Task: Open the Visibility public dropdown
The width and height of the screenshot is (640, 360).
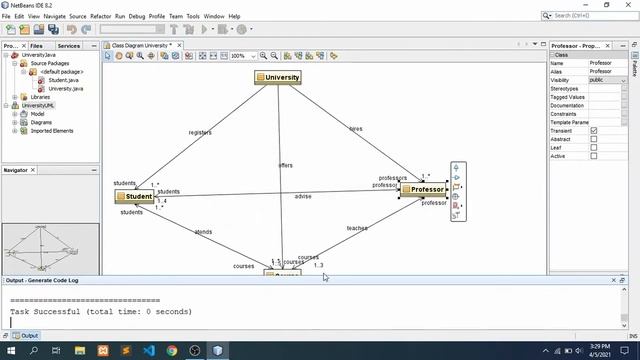Action: coord(608,80)
